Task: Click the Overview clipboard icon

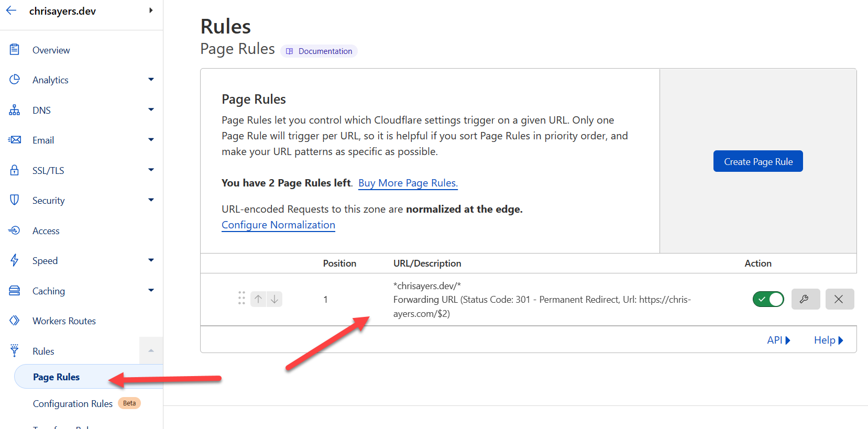Action: (x=15, y=50)
